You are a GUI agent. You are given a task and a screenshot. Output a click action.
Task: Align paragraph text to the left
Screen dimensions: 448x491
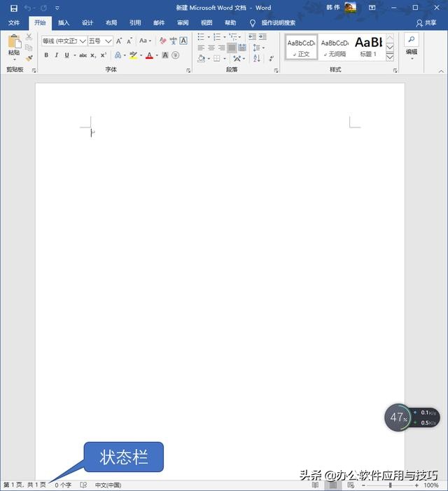tap(201, 48)
